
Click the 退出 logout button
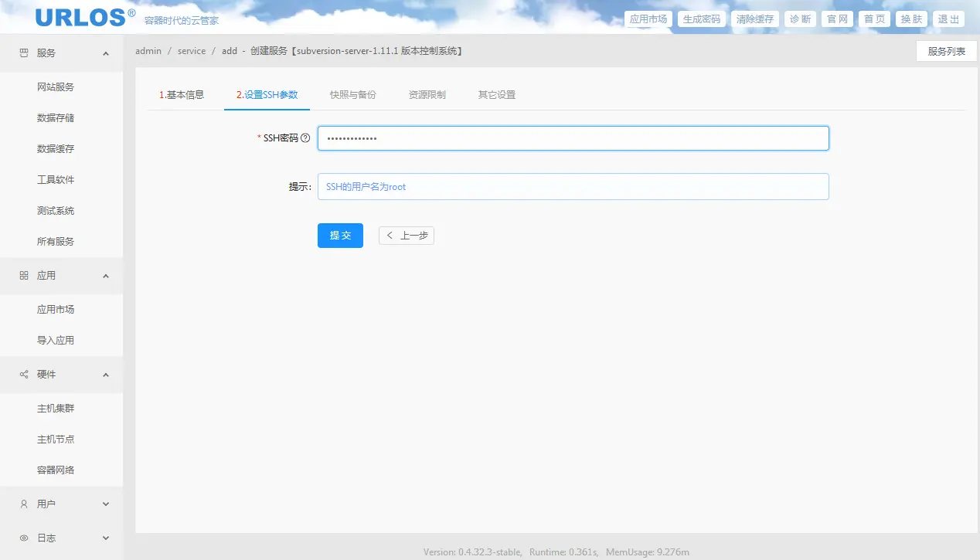coord(949,19)
